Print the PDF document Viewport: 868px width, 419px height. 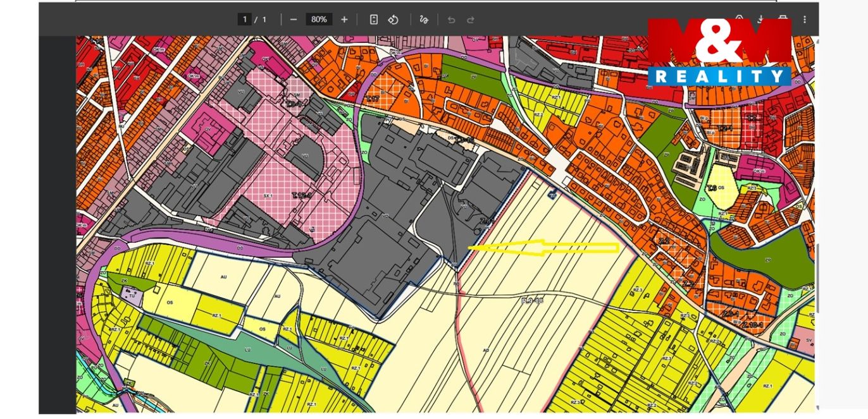click(x=783, y=19)
